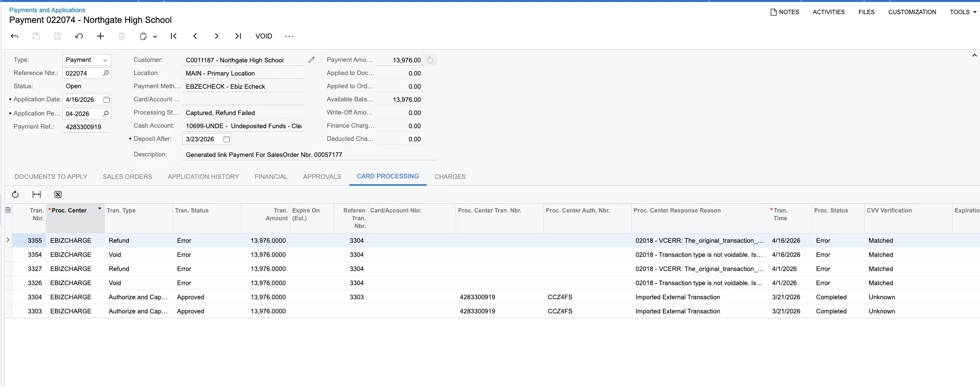Open FILES
The width and height of the screenshot is (980, 387).
[866, 12]
